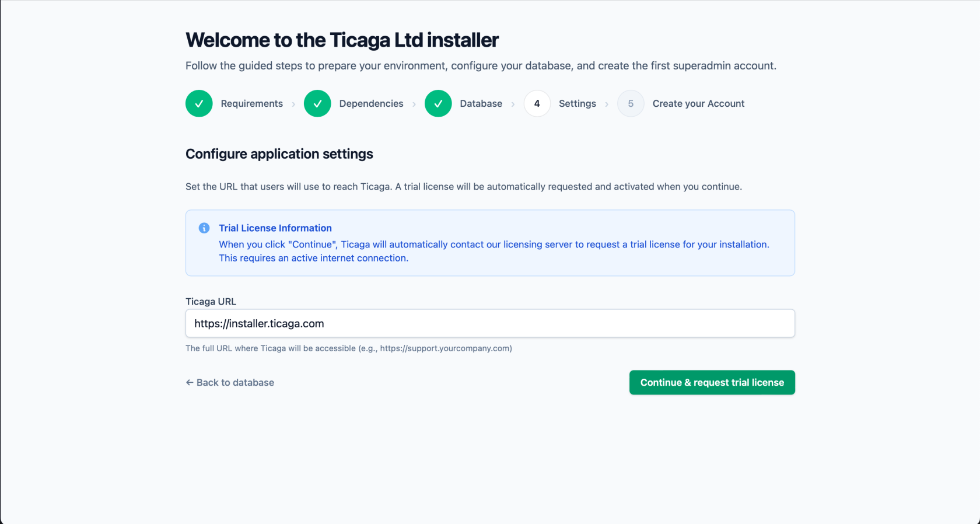
Task: Click the chevron after Database step
Action: tap(513, 104)
